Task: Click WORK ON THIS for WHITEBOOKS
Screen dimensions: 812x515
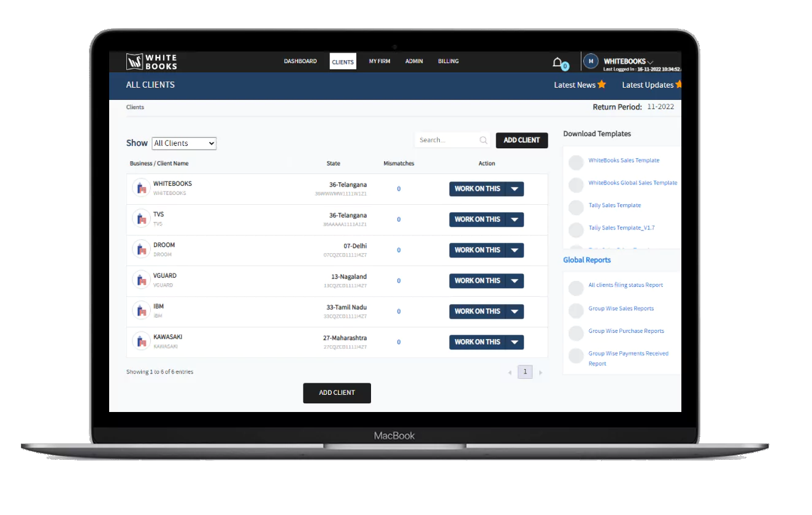Action: [478, 189]
